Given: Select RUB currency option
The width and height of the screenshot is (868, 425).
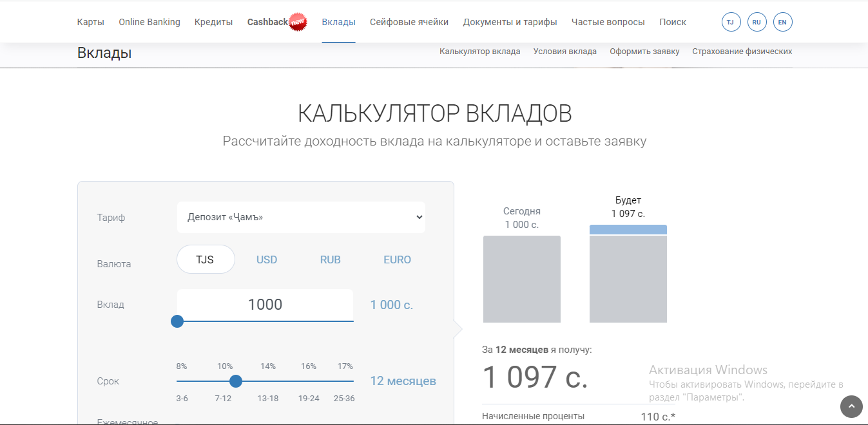Looking at the screenshot, I should click(x=331, y=260).
